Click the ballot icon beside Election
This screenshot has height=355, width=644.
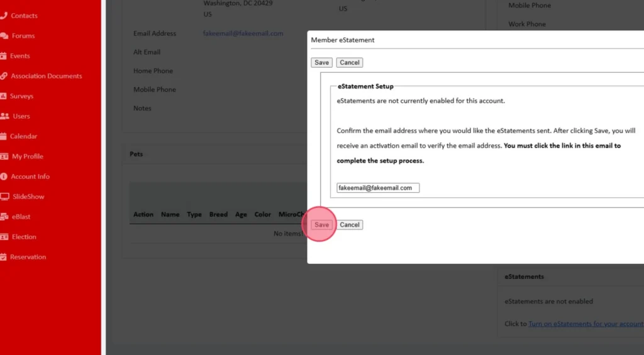pyautogui.click(x=4, y=237)
